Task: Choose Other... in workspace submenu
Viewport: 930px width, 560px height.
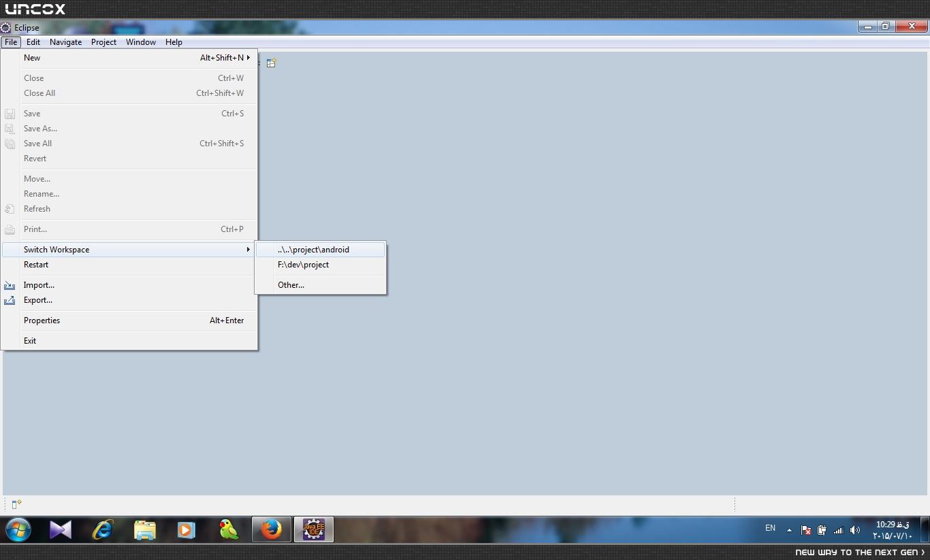Action: (321, 285)
